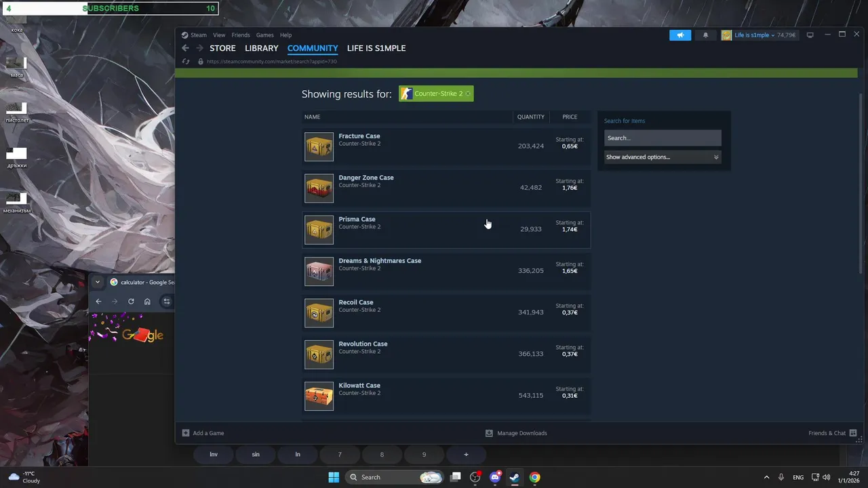Click the lock icon beside the Steam URL
Viewport: 868px width, 488px height.
200,62
